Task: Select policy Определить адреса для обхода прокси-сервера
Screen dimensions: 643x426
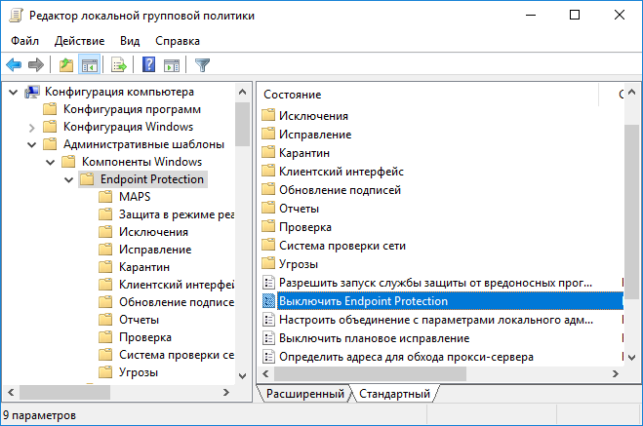Action: click(406, 357)
